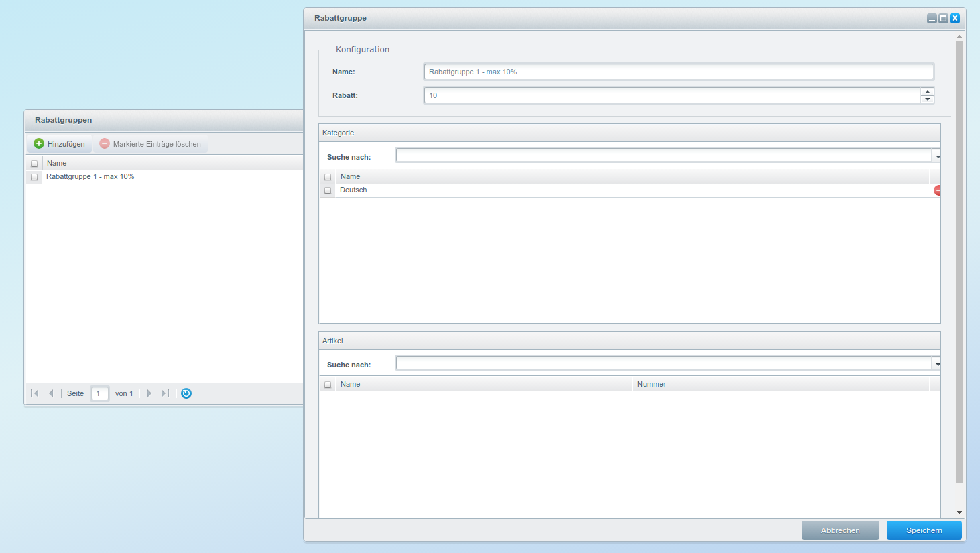Select all in Rabattgruppen list header

[x=34, y=164]
